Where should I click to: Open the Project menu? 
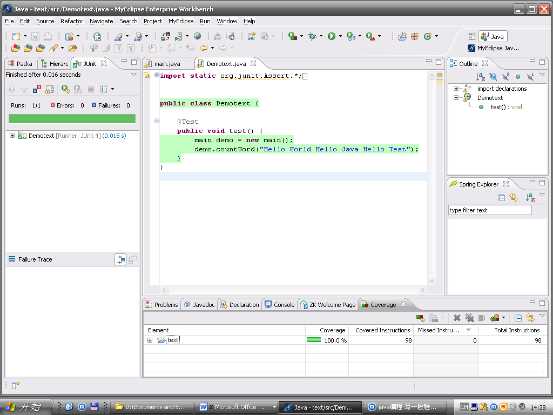point(152,21)
